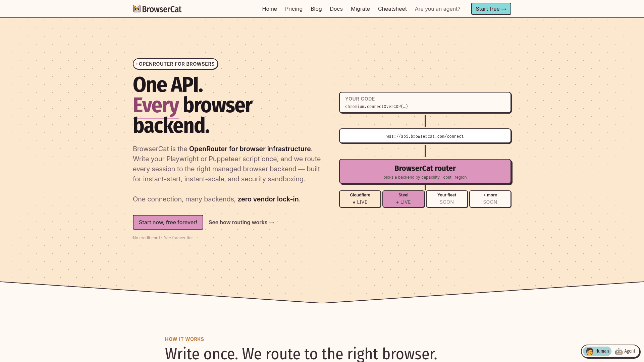644x362 pixels.
Task: Click the 'Are you an agent?' link
Action: (437, 9)
